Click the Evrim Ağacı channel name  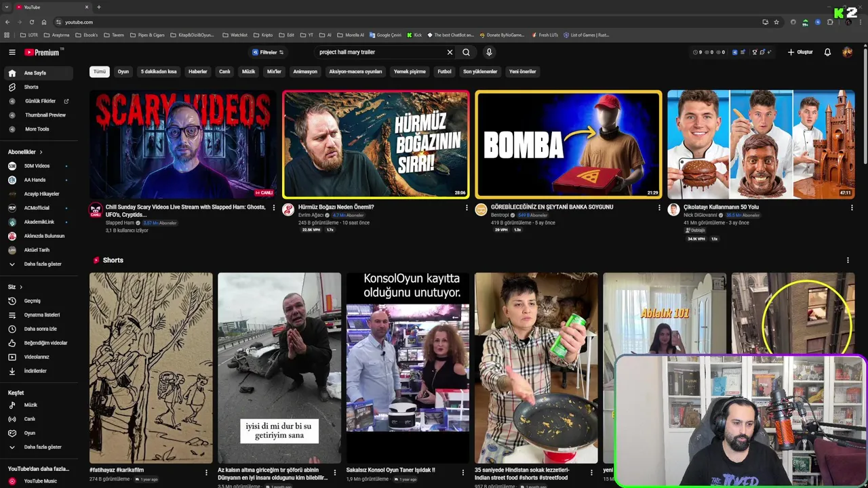311,215
